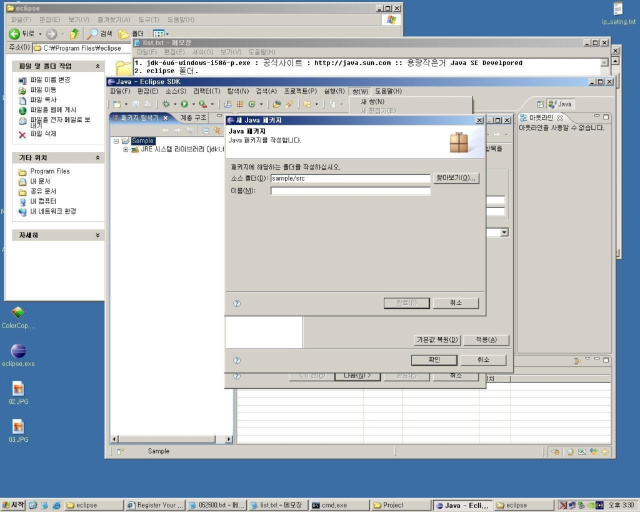Switch to the Hierarchy tab in Eclipse
This screenshot has width=640, height=512.
coord(193,118)
